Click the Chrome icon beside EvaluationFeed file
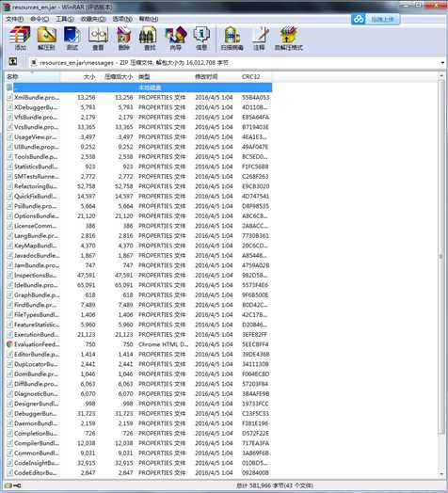448x493 pixels. pyautogui.click(x=9, y=344)
